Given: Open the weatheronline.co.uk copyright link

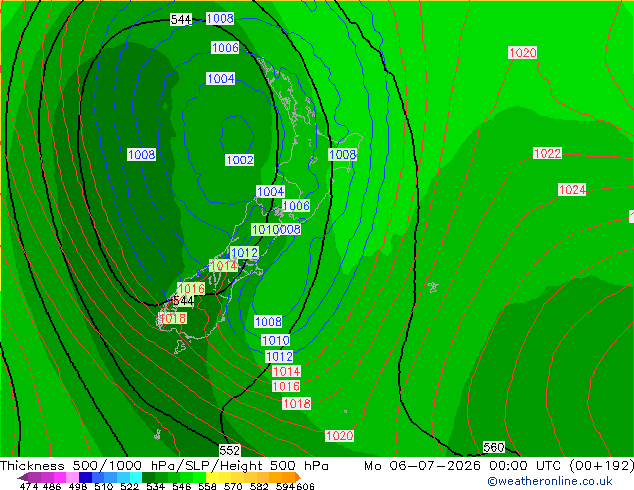Looking at the screenshot, I should 549,481.
